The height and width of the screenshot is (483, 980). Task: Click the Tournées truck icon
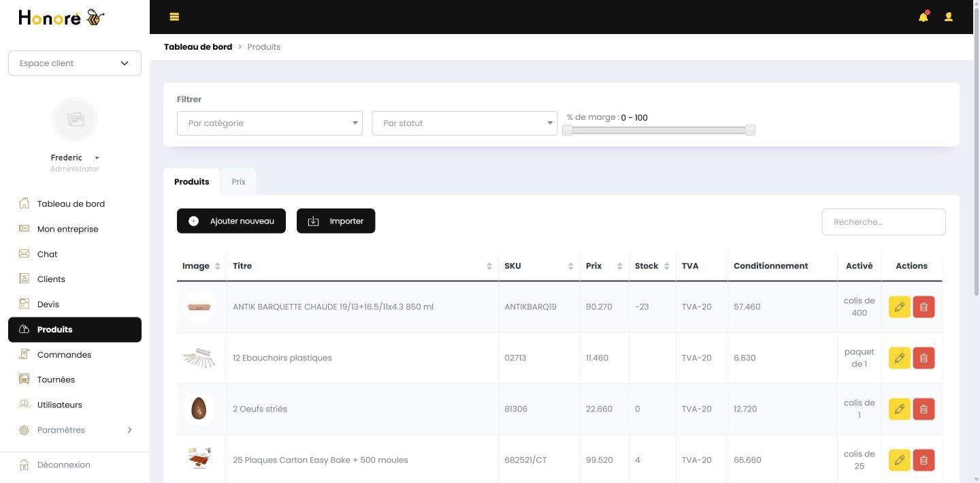(x=24, y=379)
